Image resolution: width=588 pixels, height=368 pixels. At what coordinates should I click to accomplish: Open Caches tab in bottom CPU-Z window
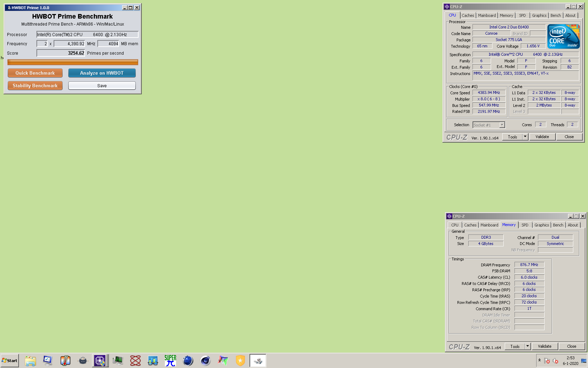click(x=470, y=225)
